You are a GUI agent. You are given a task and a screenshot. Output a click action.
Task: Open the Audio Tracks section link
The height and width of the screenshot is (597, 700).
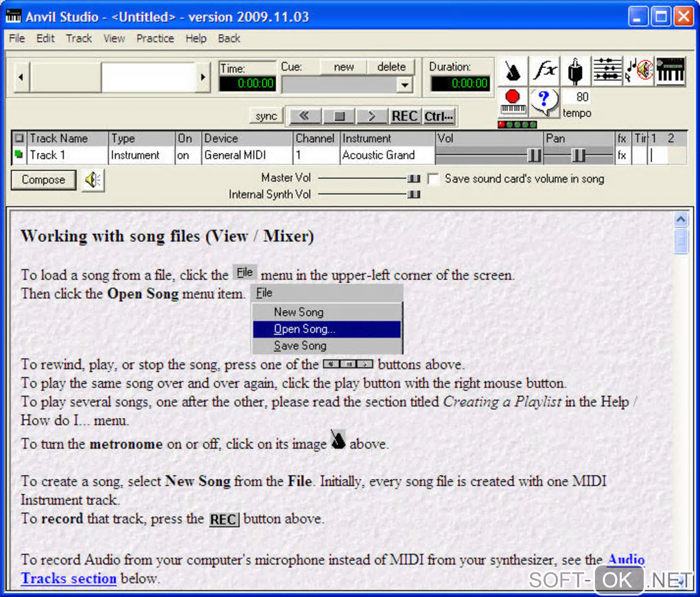point(333,569)
